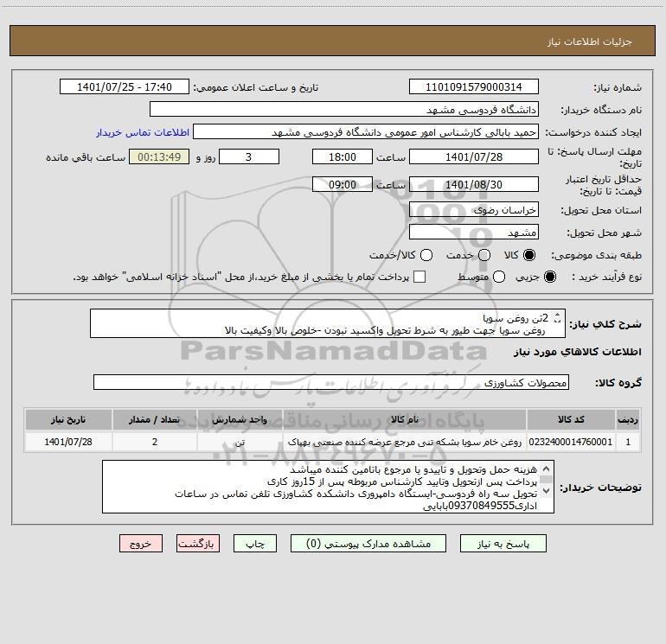Click the پاسخ به نیاز button
666x644 pixels.
pyautogui.click(x=503, y=544)
